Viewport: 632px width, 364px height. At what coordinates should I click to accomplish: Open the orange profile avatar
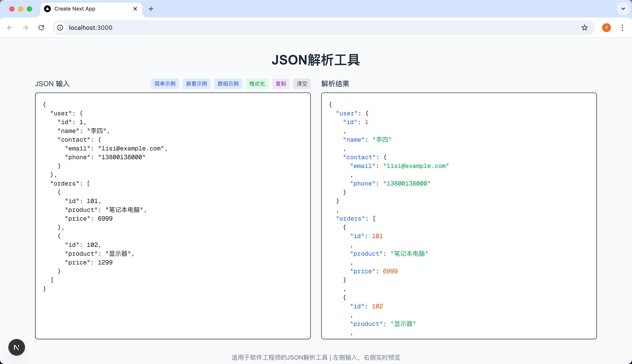[606, 27]
